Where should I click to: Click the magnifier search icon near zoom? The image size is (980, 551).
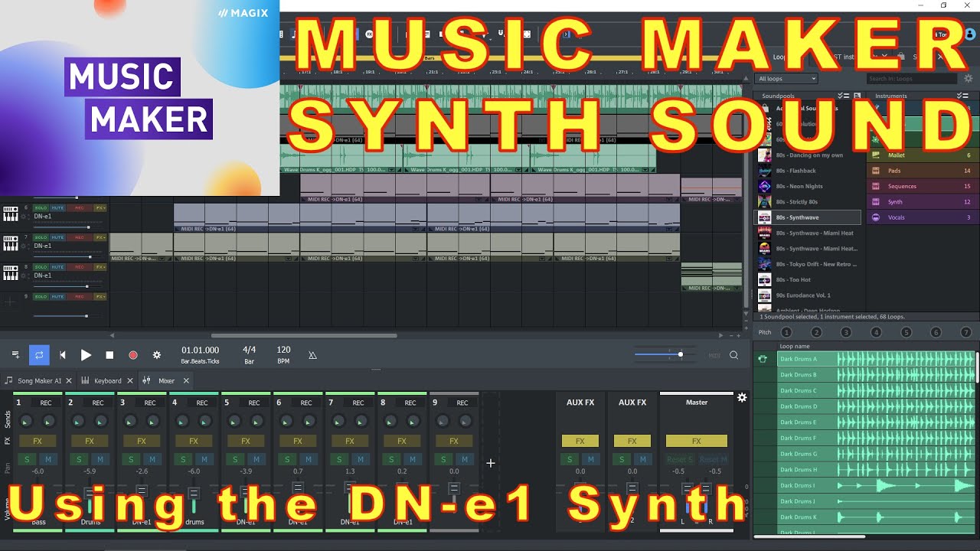pos(733,355)
